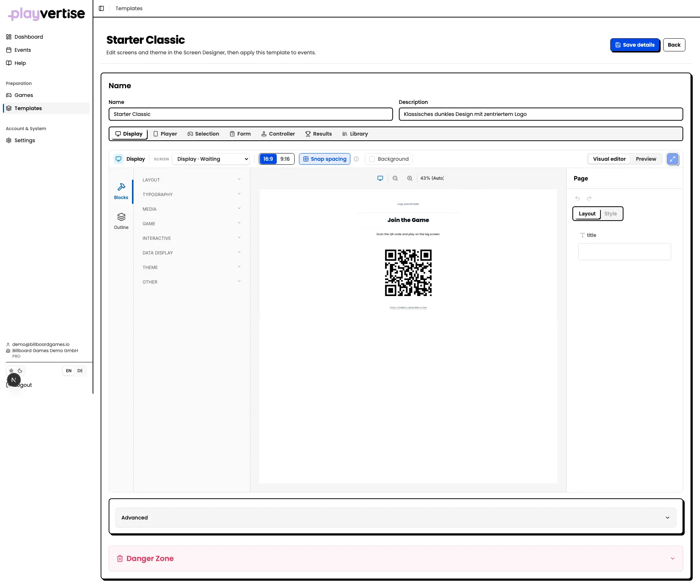Screen dimensions: 700x588
Task: Expand the TYPOGRAPHY blocks category
Action: [x=191, y=194]
